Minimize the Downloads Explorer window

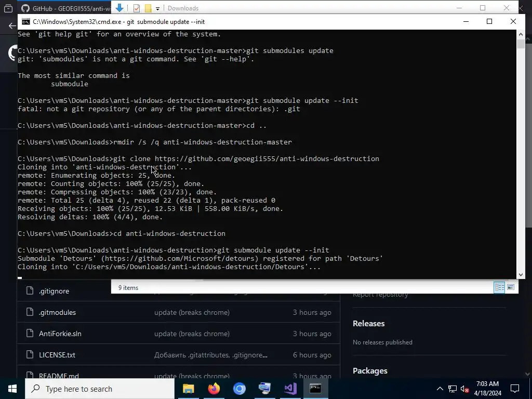tap(459, 8)
